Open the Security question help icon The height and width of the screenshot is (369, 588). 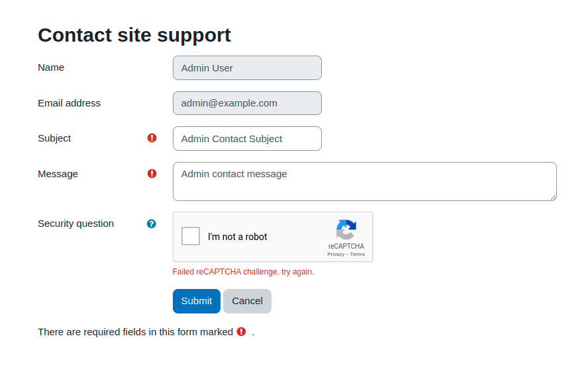coord(152,224)
